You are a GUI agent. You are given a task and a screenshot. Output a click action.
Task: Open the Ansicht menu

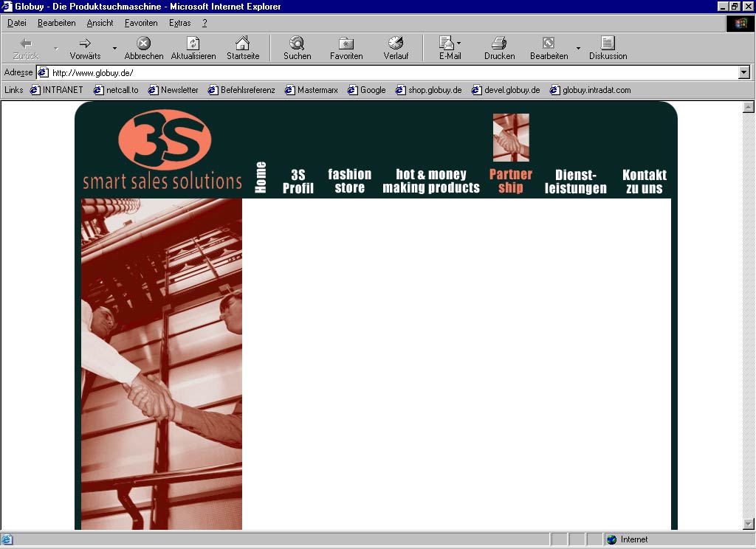point(100,23)
